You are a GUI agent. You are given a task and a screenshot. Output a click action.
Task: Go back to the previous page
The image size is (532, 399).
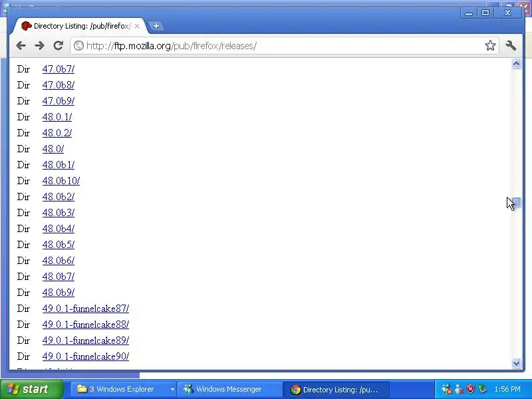pyautogui.click(x=21, y=45)
